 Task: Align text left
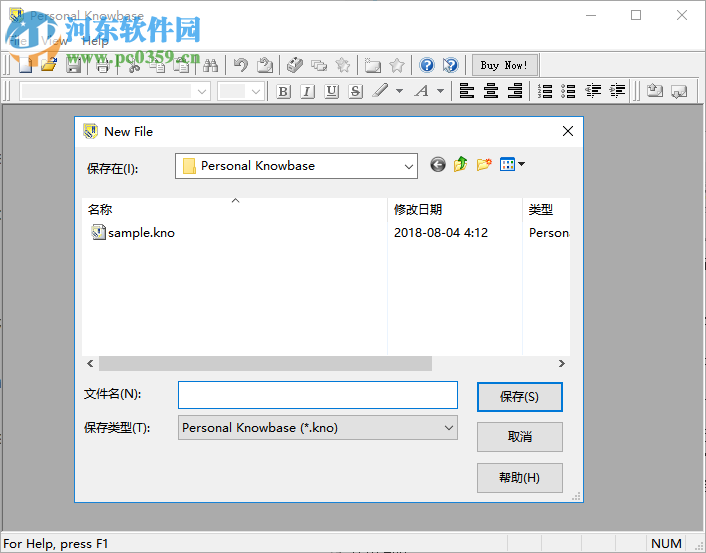click(466, 91)
